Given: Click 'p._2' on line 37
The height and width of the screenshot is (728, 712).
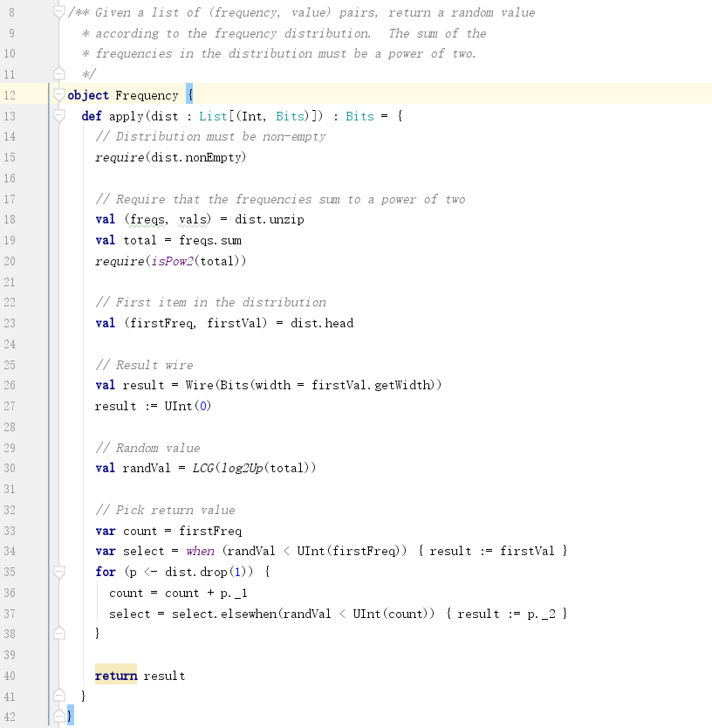Looking at the screenshot, I should click(x=541, y=615).
